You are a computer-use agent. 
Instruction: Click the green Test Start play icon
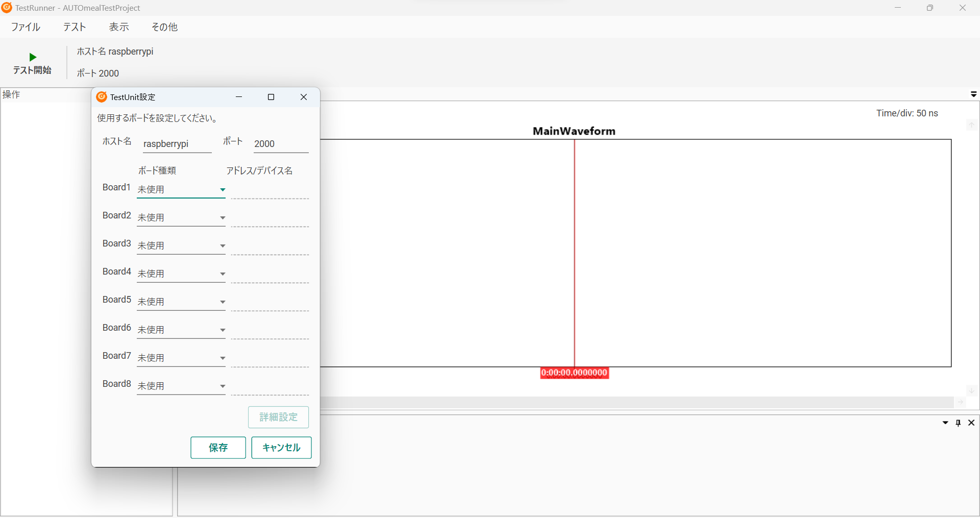coord(33,57)
